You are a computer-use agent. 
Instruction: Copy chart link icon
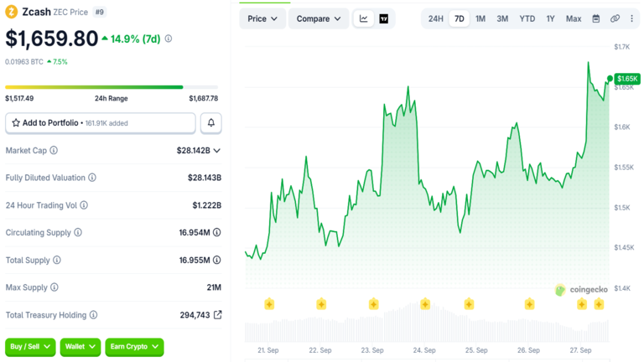tap(615, 18)
